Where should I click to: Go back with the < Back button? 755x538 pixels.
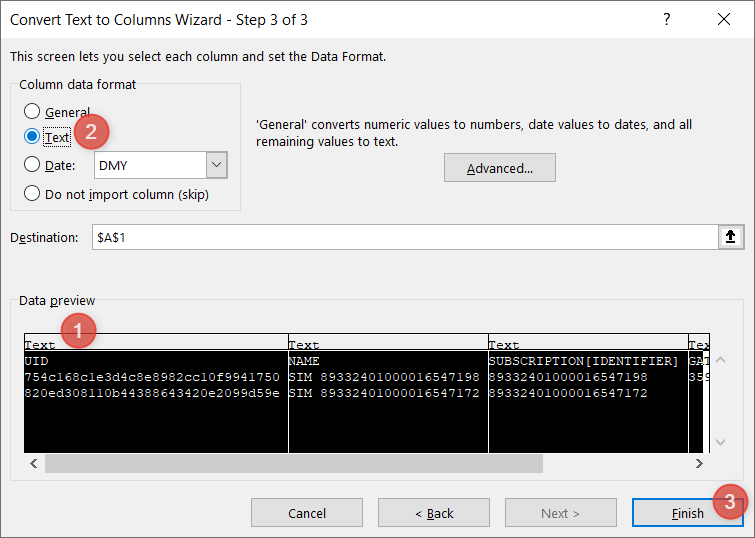[x=434, y=513]
